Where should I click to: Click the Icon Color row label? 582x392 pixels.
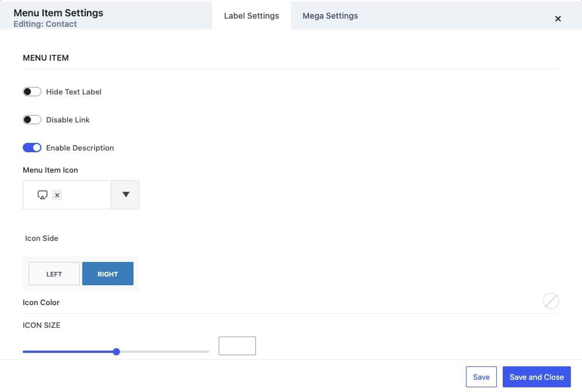click(x=41, y=302)
